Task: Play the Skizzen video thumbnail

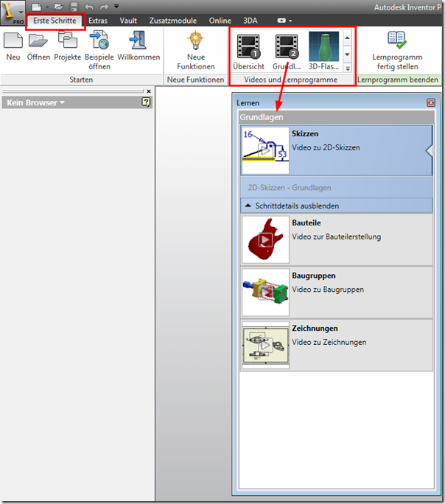Action: click(265, 150)
